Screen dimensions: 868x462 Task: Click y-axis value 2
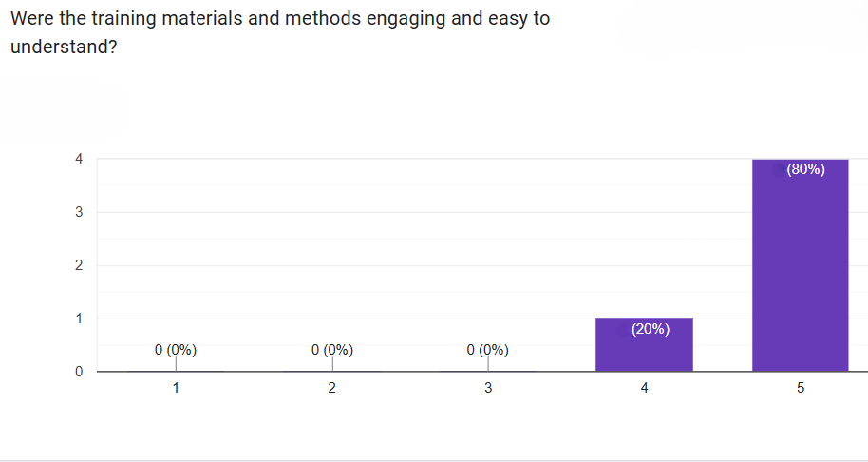(79, 265)
